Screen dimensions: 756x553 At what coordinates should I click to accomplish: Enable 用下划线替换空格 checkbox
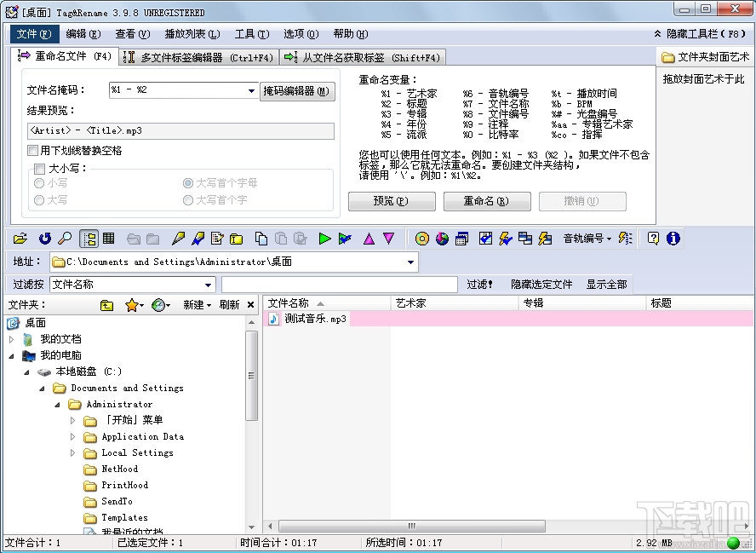pos(33,151)
